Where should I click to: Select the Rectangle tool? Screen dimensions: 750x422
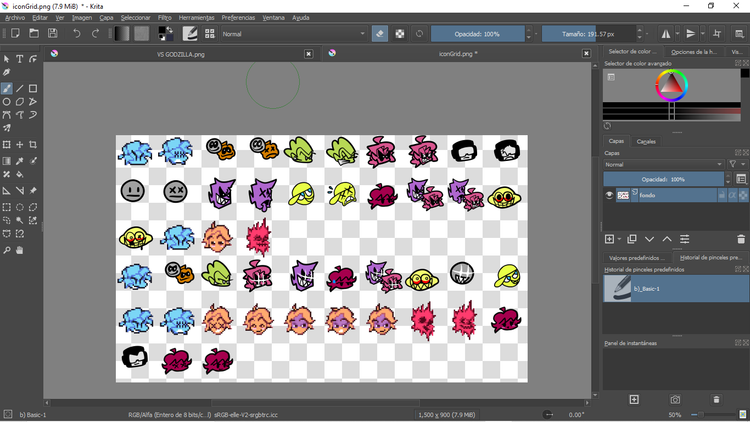tap(33, 89)
